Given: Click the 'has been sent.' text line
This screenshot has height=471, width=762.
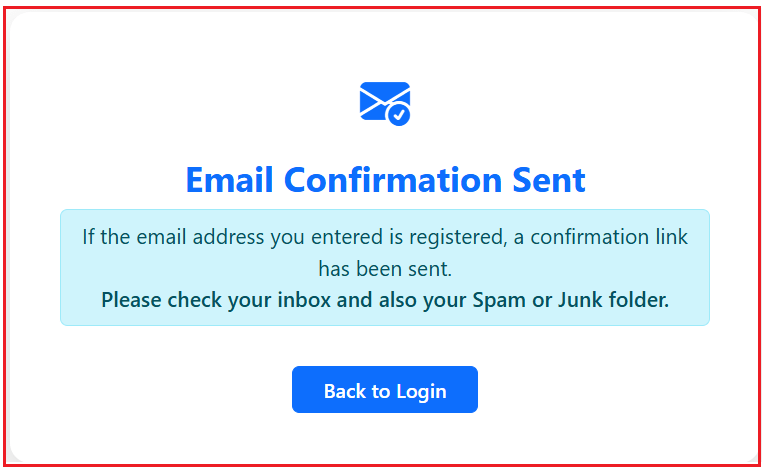Looking at the screenshot, I should 385,268.
